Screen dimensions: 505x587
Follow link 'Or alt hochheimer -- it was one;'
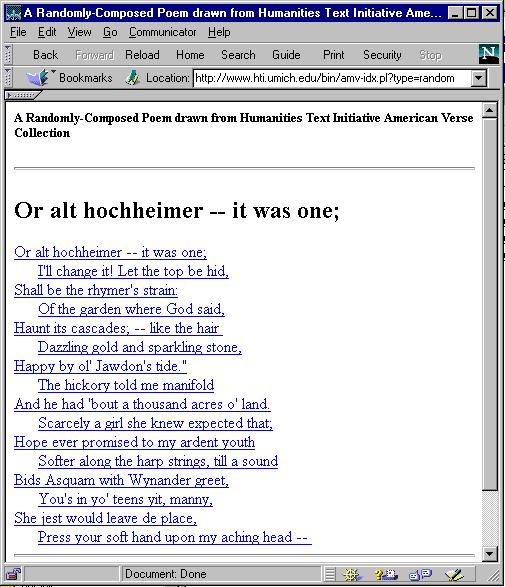click(110, 252)
